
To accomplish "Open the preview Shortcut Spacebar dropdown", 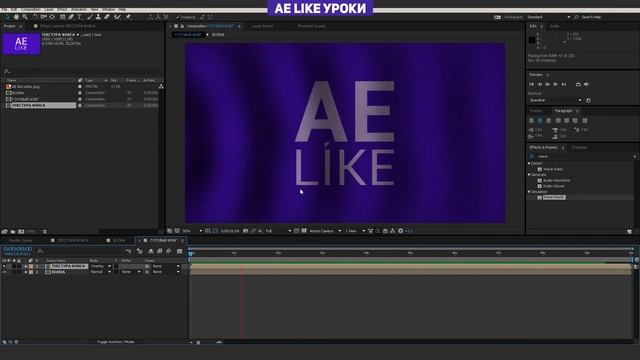I will [x=555, y=100].
